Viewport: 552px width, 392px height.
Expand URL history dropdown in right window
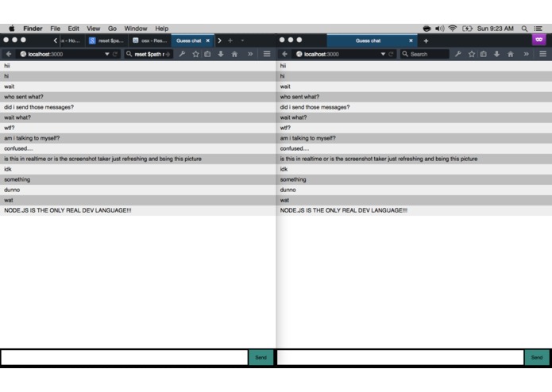(383, 54)
